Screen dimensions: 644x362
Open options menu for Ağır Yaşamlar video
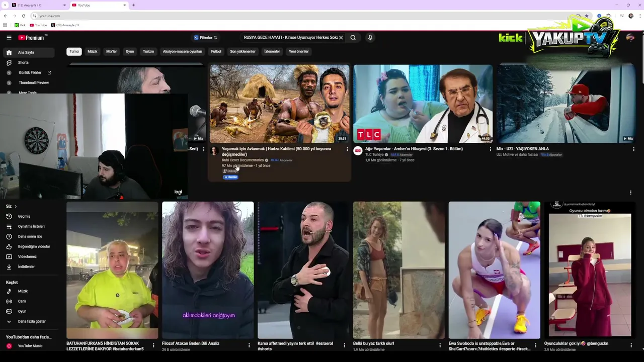coord(491,149)
